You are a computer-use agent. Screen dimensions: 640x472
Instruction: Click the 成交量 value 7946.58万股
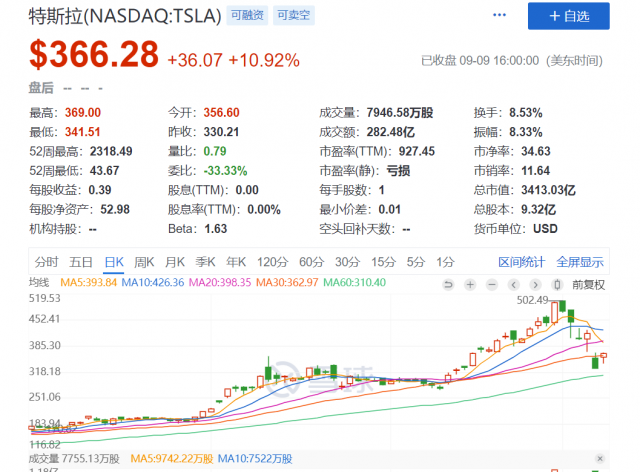pyautogui.click(x=399, y=113)
